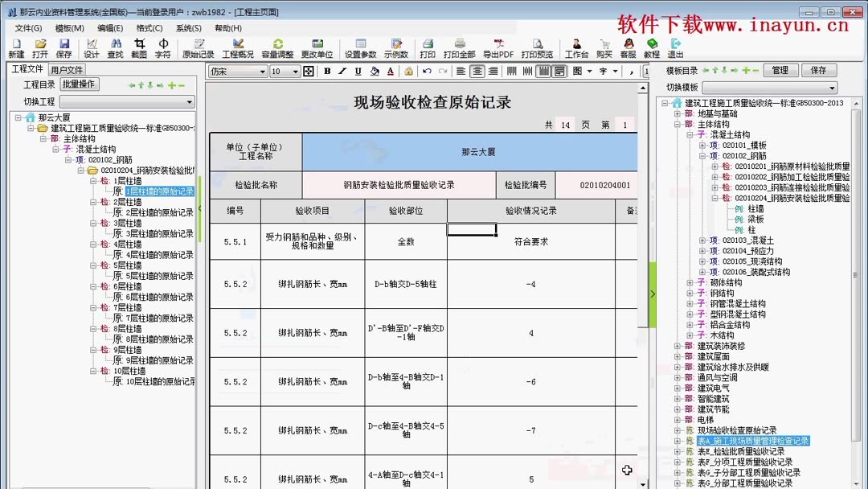Click the 管理 button in the right panel
This screenshot has height=489, width=868.
[780, 70]
